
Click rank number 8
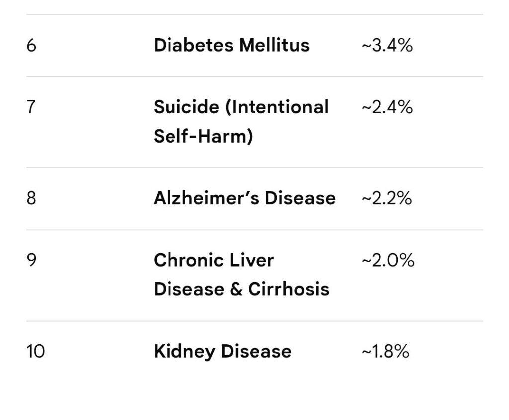click(x=31, y=199)
